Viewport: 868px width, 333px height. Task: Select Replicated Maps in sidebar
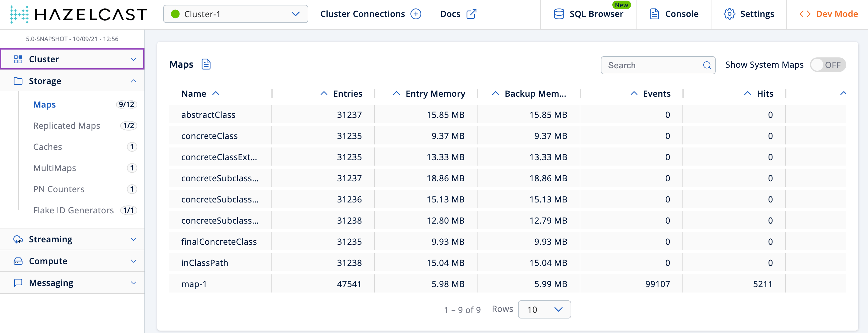[x=67, y=126]
